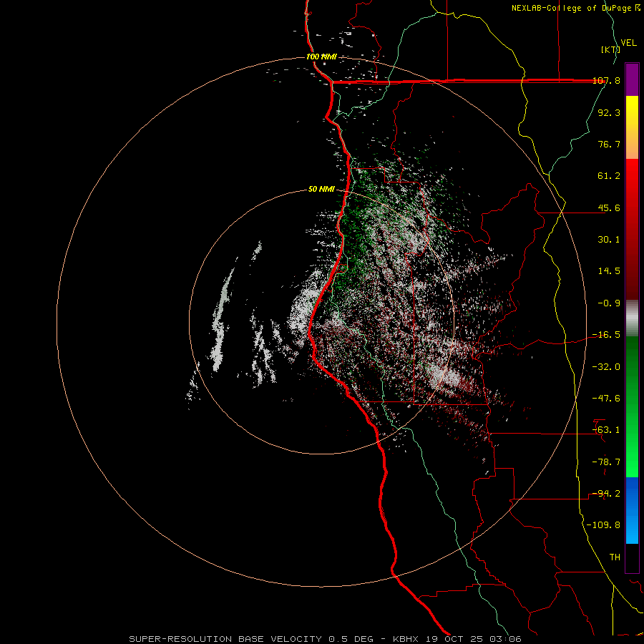
Task: Click the TH label at scale bottom
Action: [615, 557]
